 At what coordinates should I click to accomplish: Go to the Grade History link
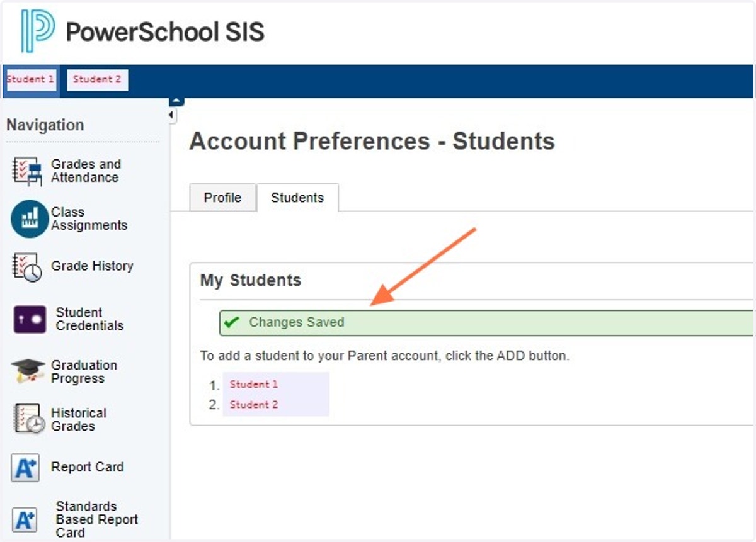click(92, 266)
